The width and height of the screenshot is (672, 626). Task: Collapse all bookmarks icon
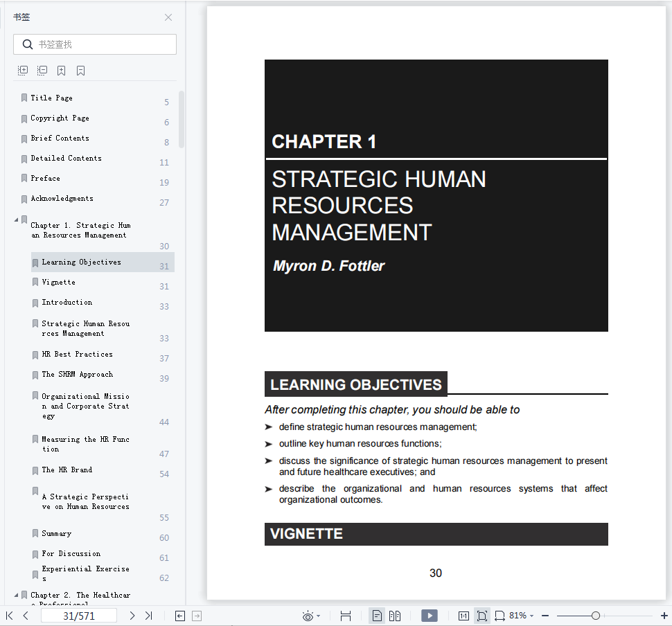coord(42,70)
